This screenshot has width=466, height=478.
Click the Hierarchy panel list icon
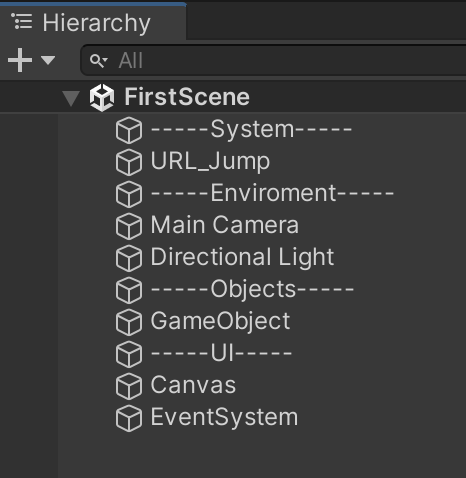pyautogui.click(x=22, y=22)
